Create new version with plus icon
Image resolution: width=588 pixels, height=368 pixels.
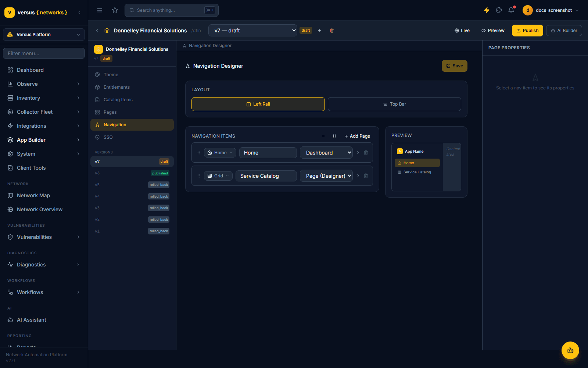319,31
